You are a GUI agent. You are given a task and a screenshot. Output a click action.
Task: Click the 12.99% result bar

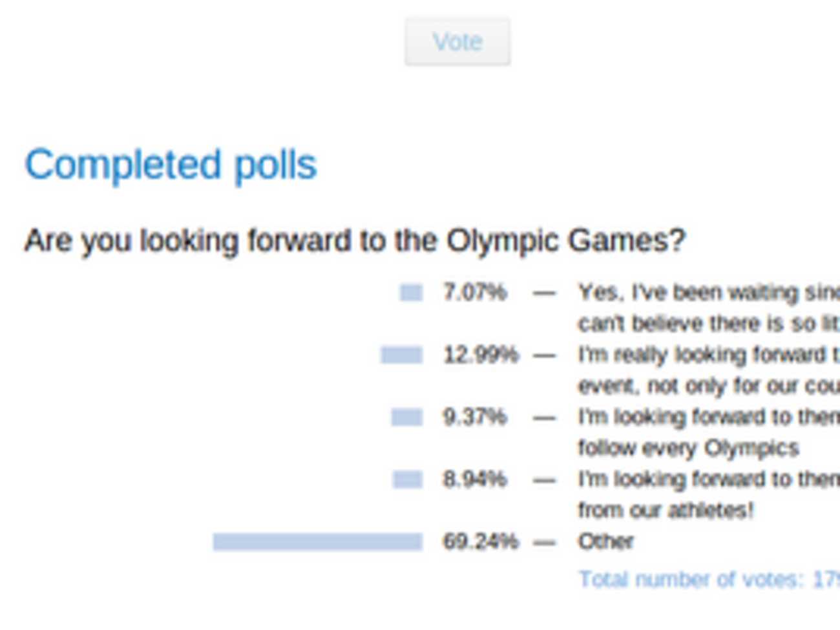tap(401, 355)
